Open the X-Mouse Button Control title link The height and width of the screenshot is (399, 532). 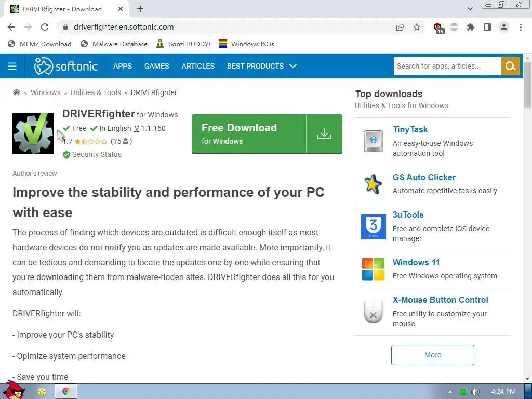pyautogui.click(x=440, y=300)
